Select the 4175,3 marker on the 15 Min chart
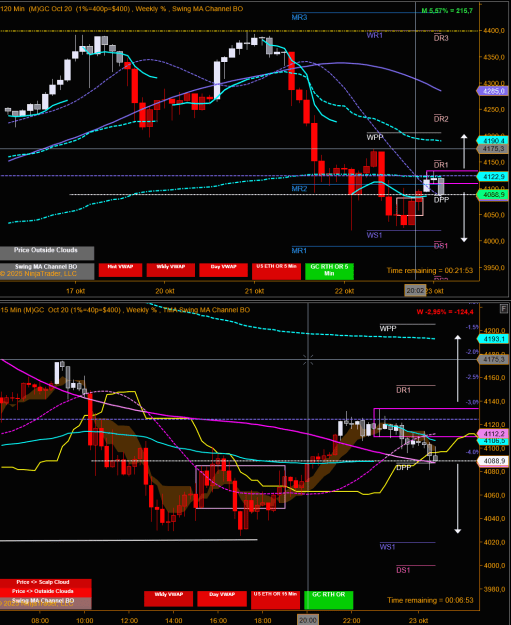Image resolution: width=511 pixels, height=625 pixels. [493, 360]
